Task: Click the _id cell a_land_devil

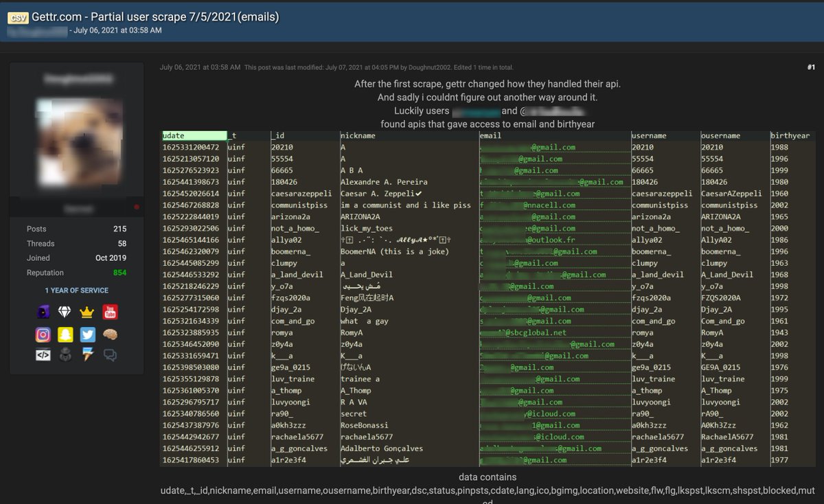Action: click(297, 275)
